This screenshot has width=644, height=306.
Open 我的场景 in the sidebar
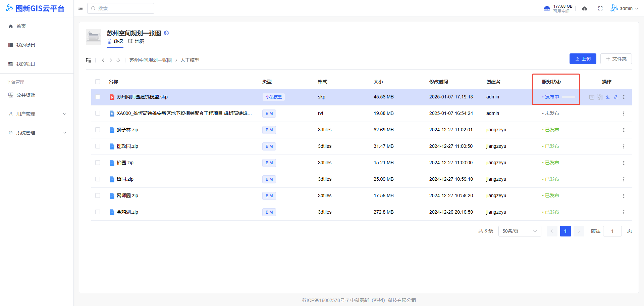pos(25,45)
